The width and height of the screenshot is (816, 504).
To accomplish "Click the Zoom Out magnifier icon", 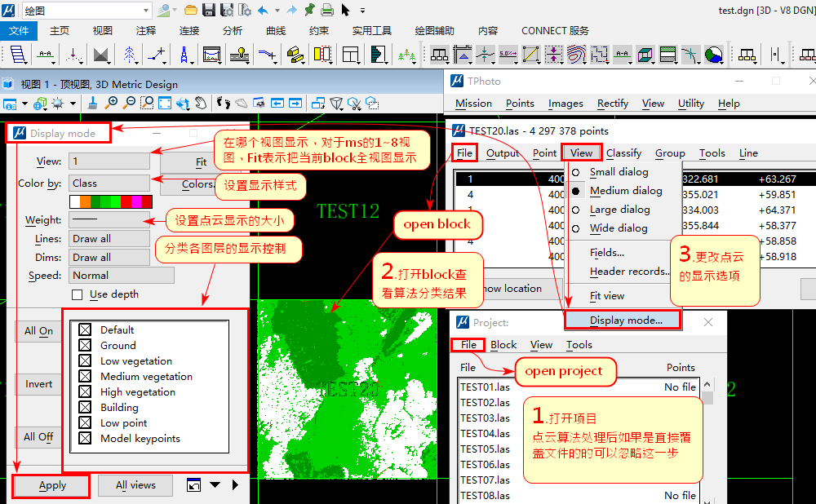I will coord(129,103).
